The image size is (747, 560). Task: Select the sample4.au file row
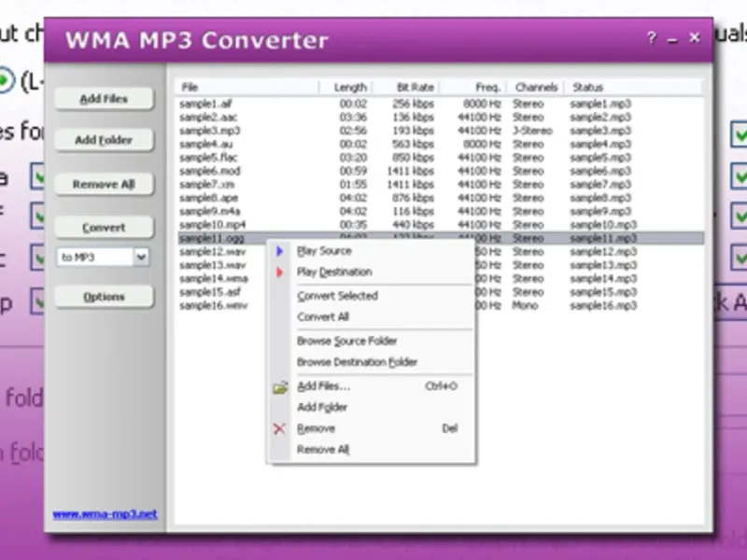(441, 144)
